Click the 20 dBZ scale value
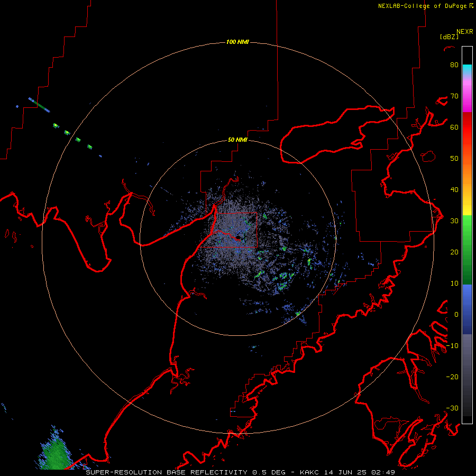The height and width of the screenshot is (476, 476). coord(454,252)
